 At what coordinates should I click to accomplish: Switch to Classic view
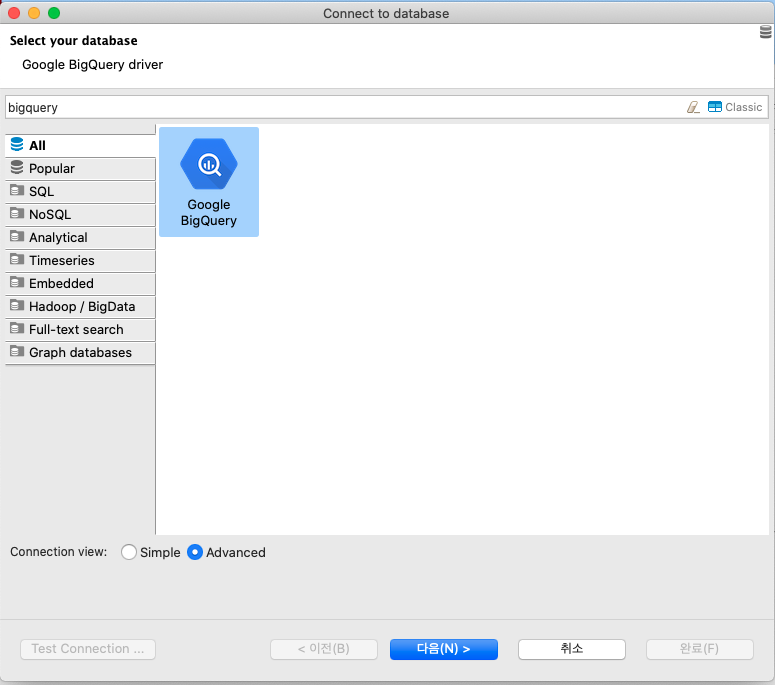[x=735, y=107]
